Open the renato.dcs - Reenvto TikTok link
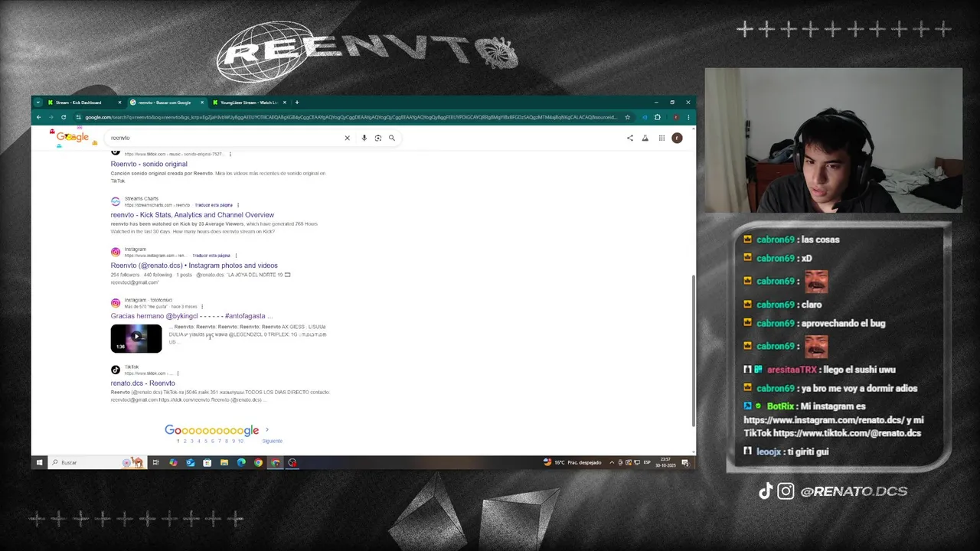The height and width of the screenshot is (551, 980). tap(142, 383)
